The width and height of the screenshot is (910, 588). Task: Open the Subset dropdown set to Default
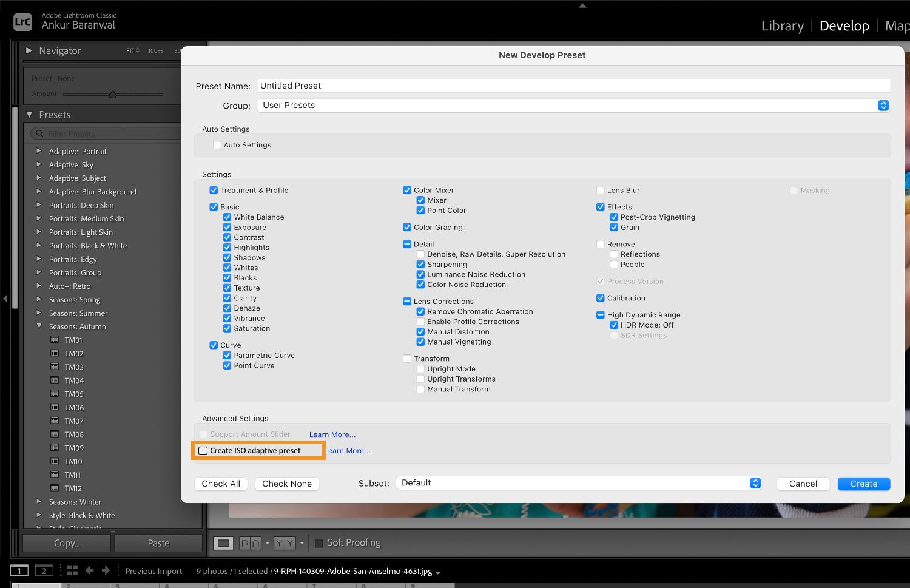point(578,482)
